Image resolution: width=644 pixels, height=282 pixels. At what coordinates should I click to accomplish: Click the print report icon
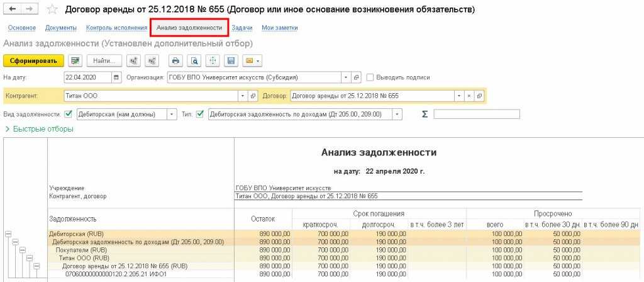tap(176, 61)
